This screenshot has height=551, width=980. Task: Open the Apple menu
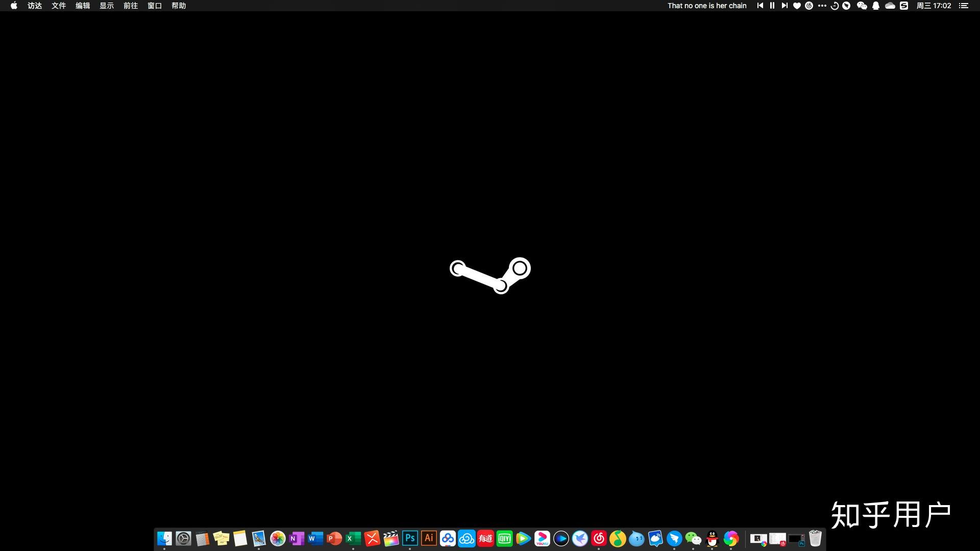click(x=14, y=6)
